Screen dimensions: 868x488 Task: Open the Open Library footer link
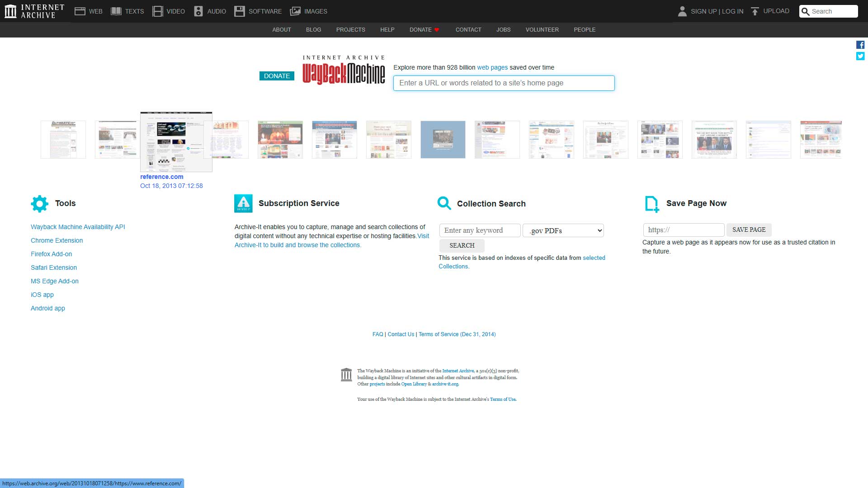point(414,384)
